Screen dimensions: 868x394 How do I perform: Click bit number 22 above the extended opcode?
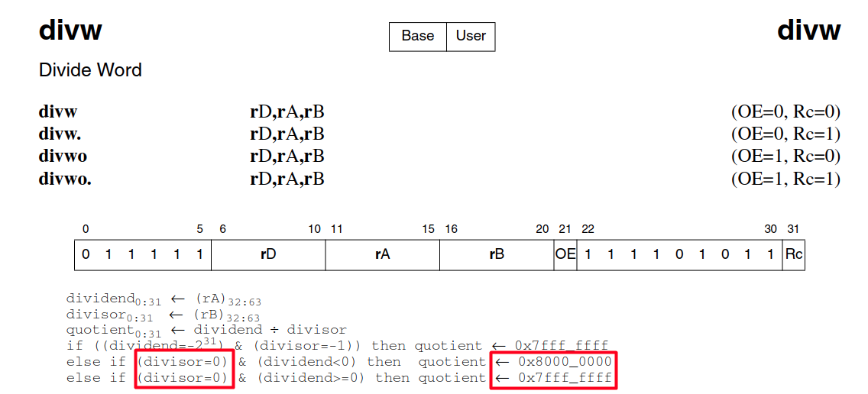[x=588, y=229]
